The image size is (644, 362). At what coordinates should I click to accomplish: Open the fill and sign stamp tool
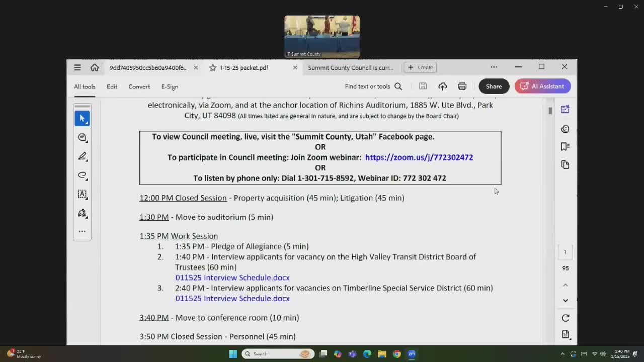[82, 213]
